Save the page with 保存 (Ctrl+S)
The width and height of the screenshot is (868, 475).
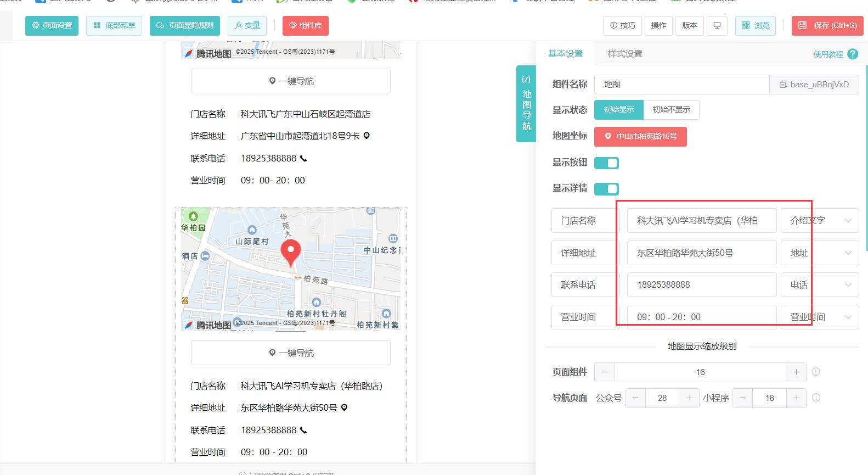click(827, 26)
